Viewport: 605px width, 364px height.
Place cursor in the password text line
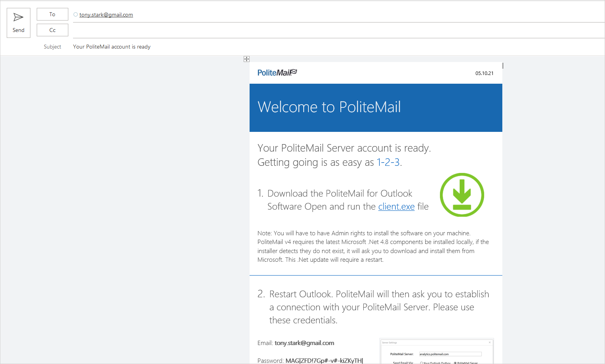point(310,360)
